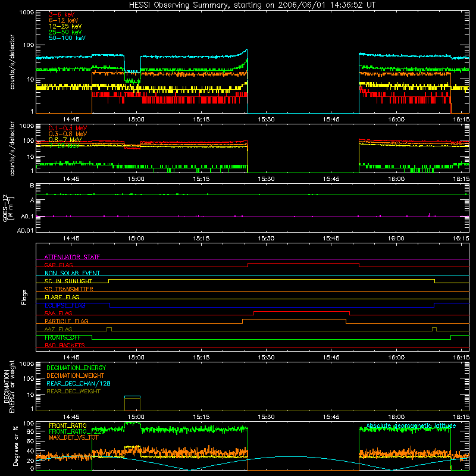
Task: Click the REAR_DEC_WEIGHT legend label
Action: point(73,392)
